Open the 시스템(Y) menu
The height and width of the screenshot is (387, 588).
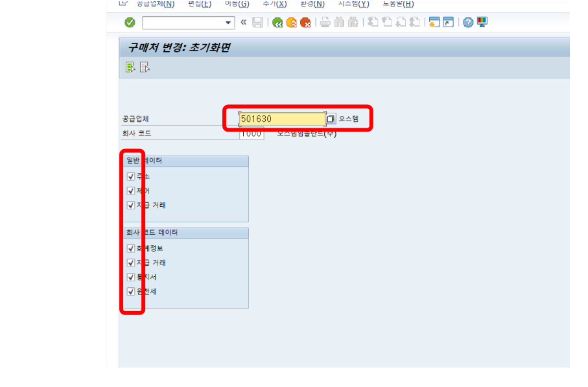point(353,4)
